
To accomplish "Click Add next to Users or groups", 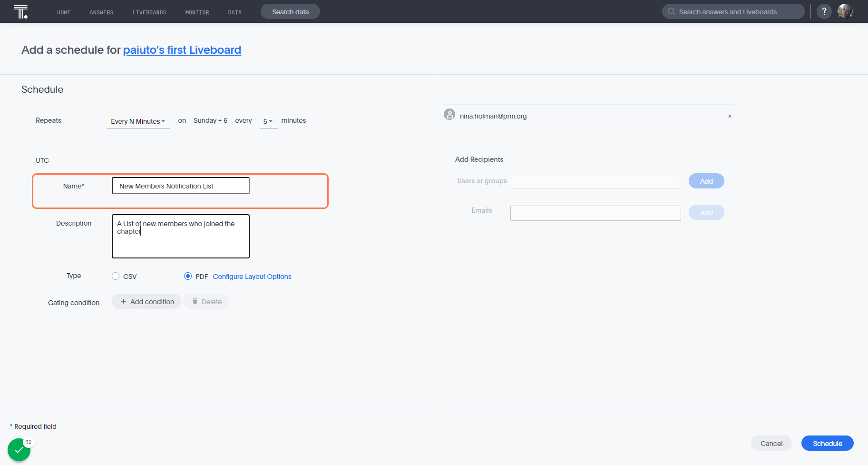I will pos(706,181).
